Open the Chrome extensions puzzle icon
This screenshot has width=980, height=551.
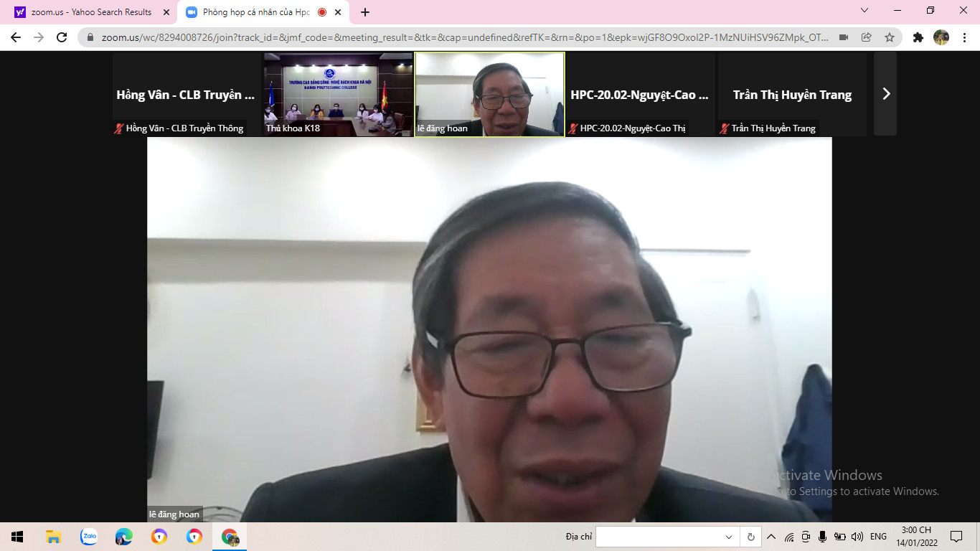tap(918, 37)
